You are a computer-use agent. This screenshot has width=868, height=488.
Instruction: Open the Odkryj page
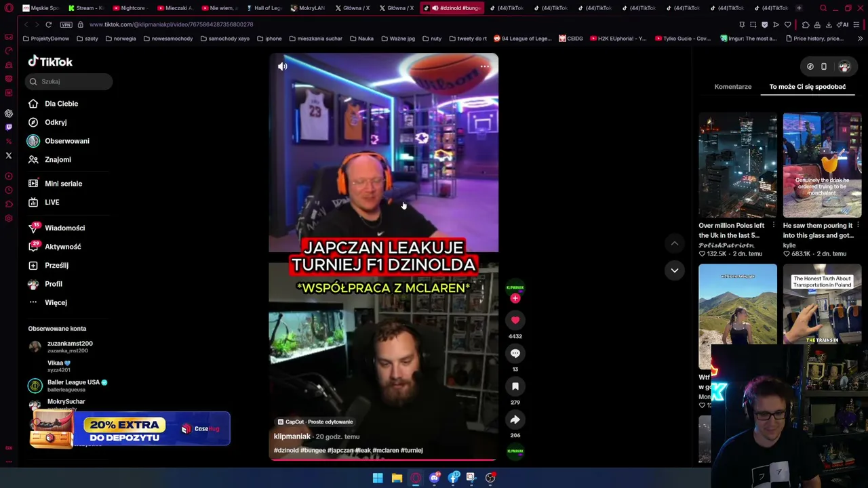click(x=47, y=122)
